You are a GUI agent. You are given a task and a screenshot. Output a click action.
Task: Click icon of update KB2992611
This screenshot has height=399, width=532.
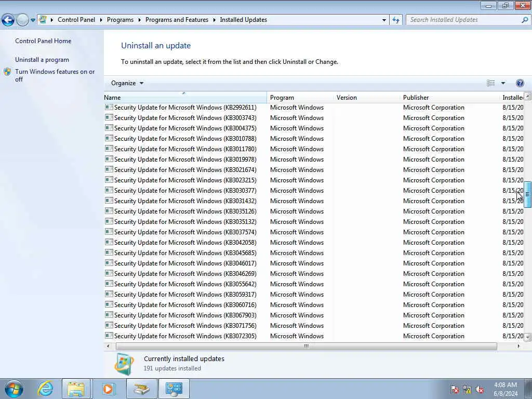tap(109, 107)
